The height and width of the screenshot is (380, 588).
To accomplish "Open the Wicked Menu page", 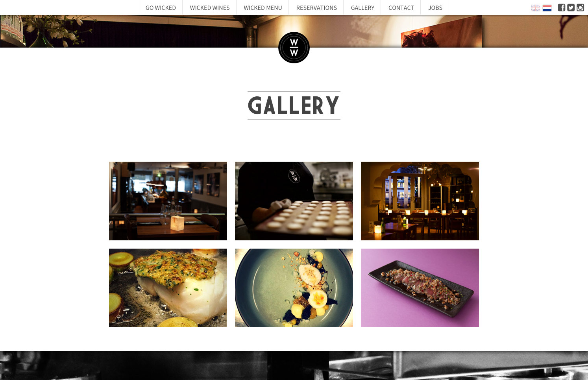I will point(263,8).
